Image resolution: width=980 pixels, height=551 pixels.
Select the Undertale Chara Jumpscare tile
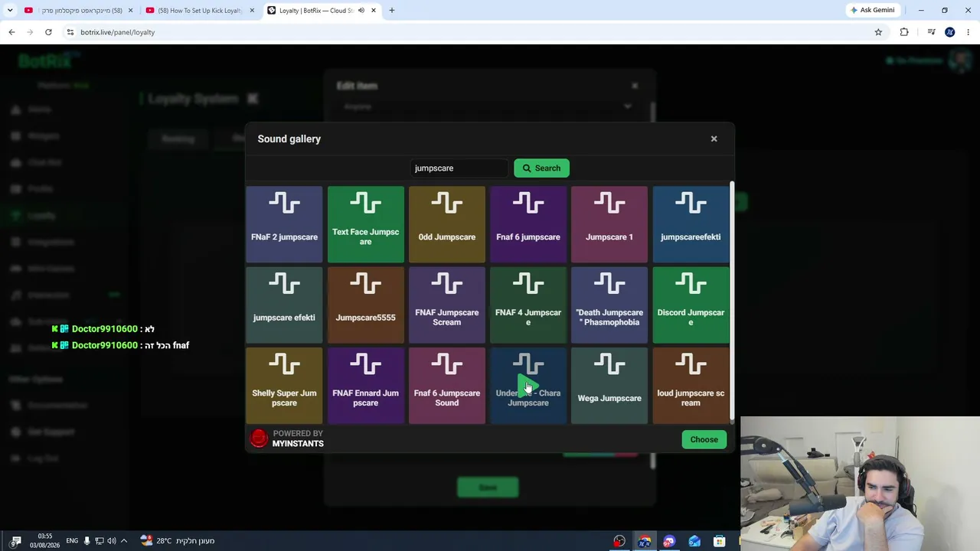(528, 386)
